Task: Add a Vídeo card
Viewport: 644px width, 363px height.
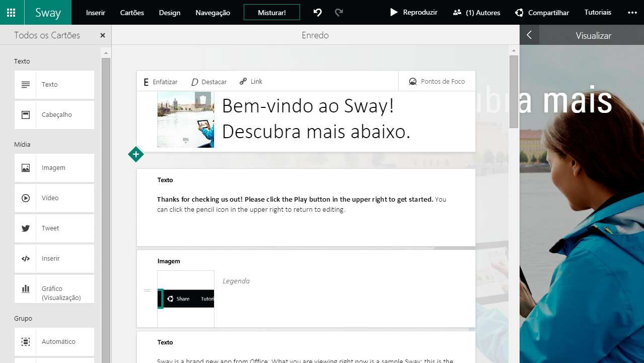Action: (x=54, y=198)
